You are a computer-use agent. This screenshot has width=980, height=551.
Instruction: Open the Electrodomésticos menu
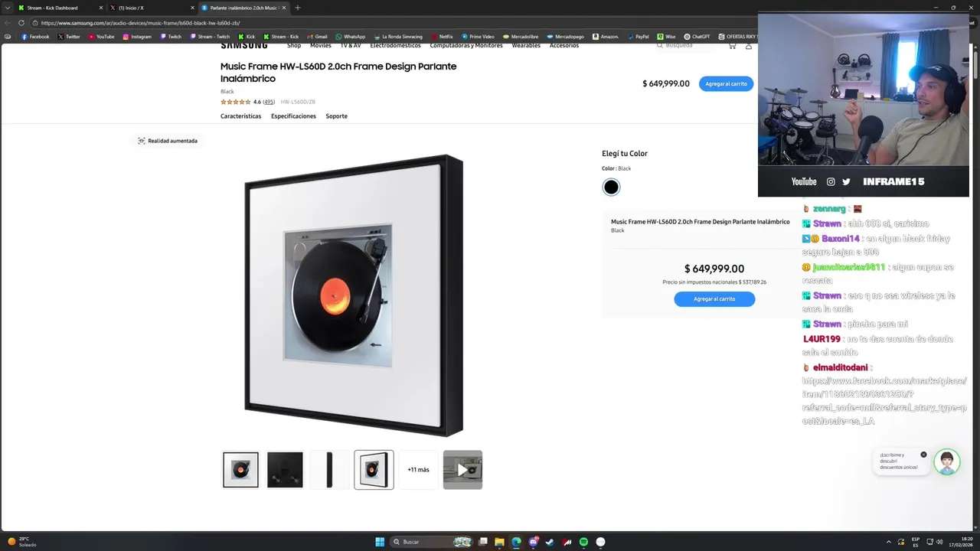(x=395, y=46)
